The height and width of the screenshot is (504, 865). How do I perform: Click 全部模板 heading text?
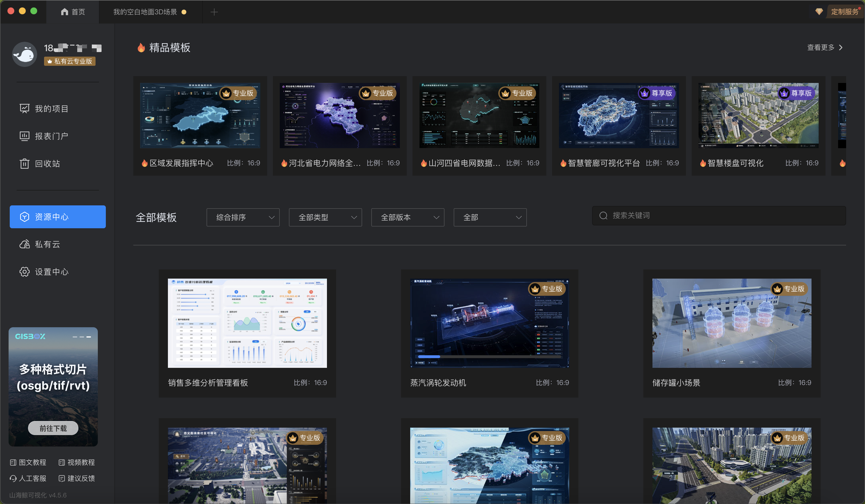(x=156, y=217)
